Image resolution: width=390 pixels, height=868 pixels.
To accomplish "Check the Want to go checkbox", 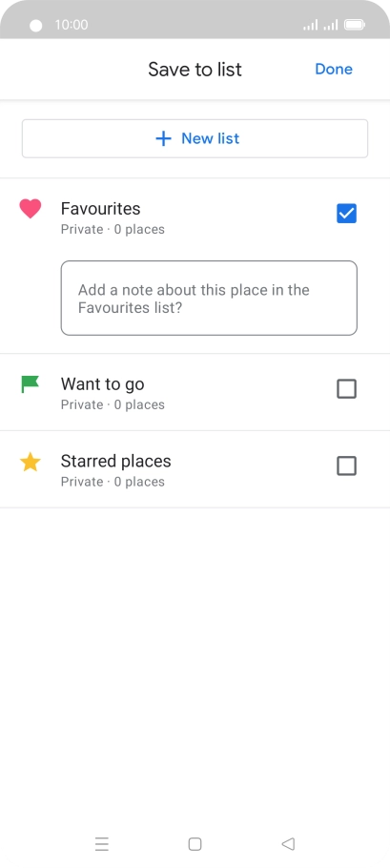I will click(x=346, y=389).
